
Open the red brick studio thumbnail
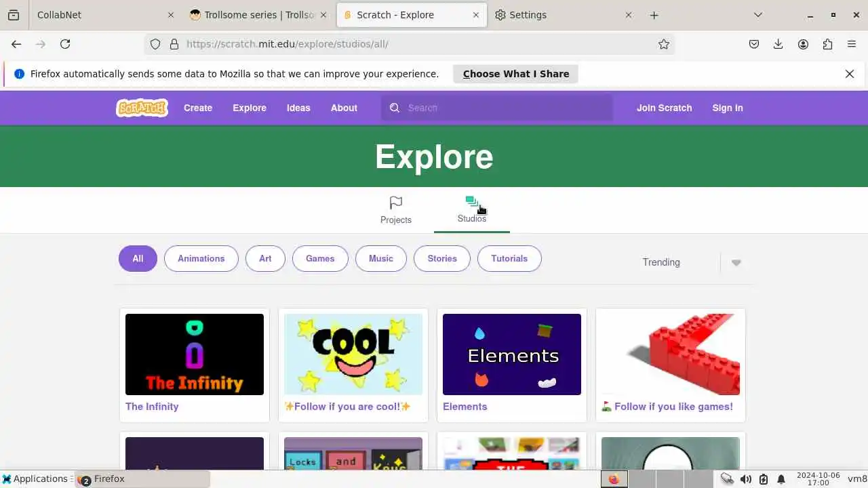click(x=671, y=354)
